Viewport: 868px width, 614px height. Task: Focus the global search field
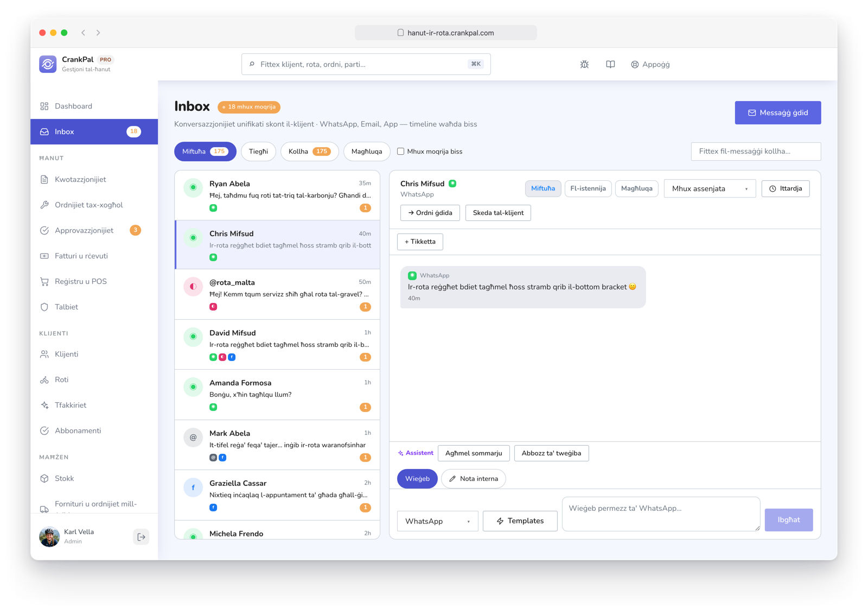pyautogui.click(x=366, y=64)
